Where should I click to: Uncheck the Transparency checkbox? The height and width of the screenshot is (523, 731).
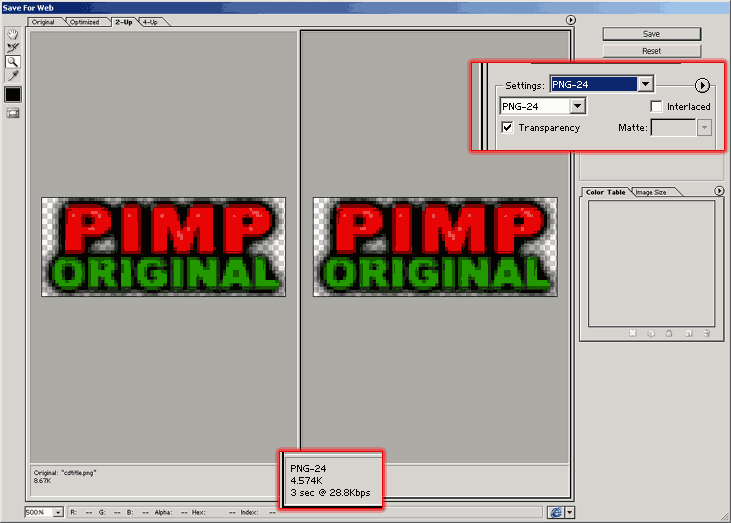[x=507, y=127]
